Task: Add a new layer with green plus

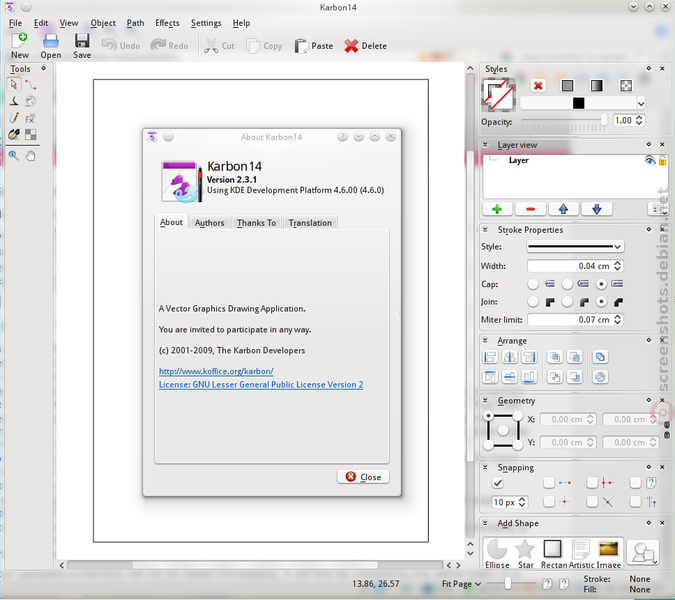Action: tap(497, 209)
